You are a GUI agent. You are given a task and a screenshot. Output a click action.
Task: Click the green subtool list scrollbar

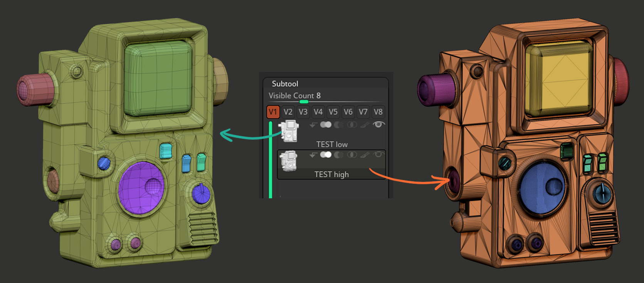(271, 160)
